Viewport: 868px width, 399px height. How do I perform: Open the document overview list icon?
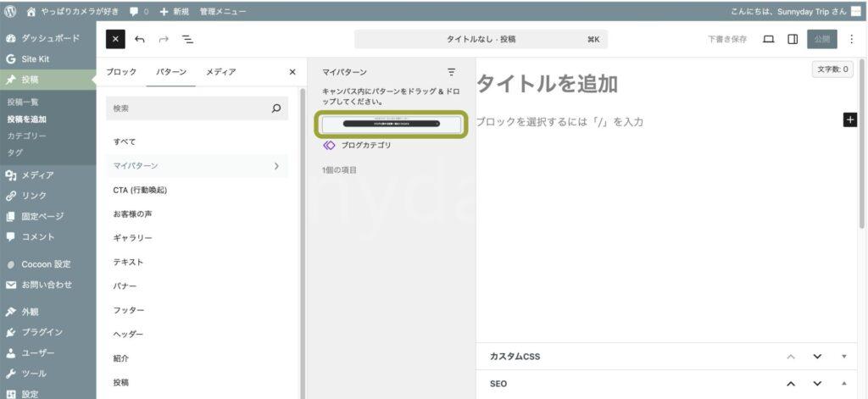[x=187, y=39]
